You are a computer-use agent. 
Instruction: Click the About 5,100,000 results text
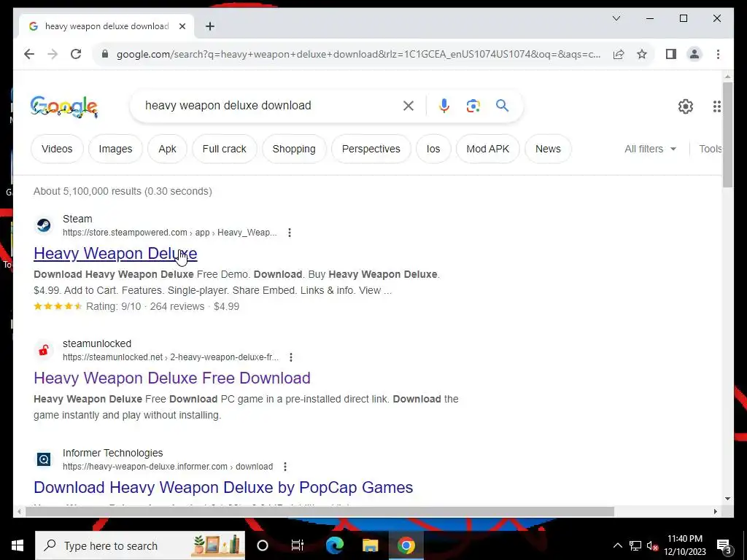(123, 192)
